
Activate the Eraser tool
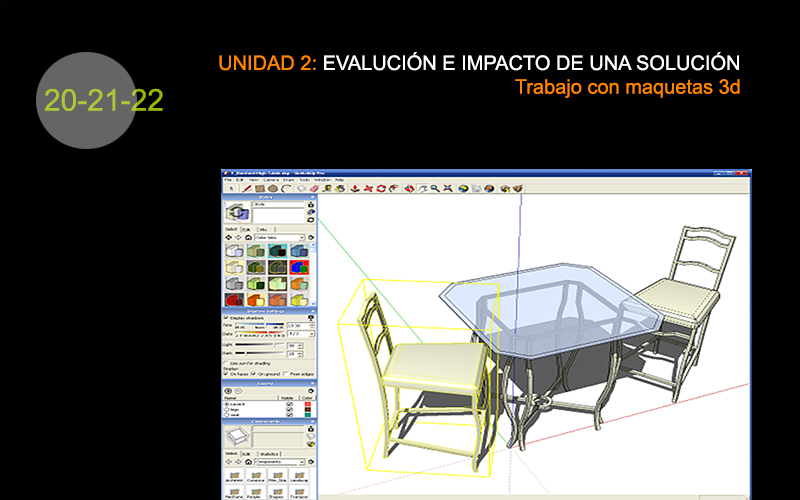click(313, 188)
